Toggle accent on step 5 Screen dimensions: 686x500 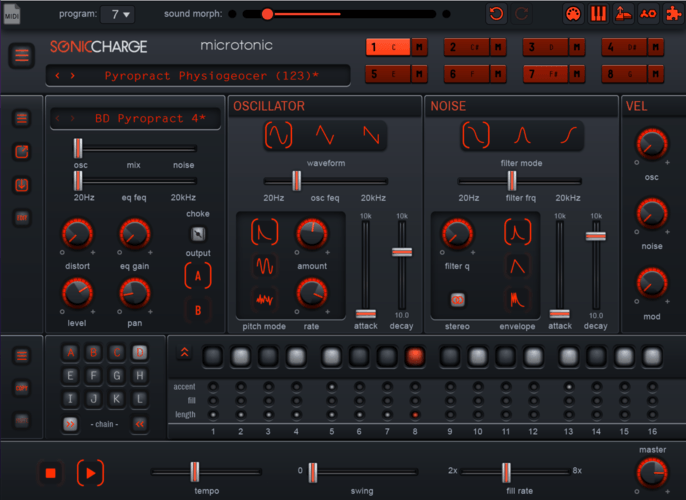[x=332, y=387]
